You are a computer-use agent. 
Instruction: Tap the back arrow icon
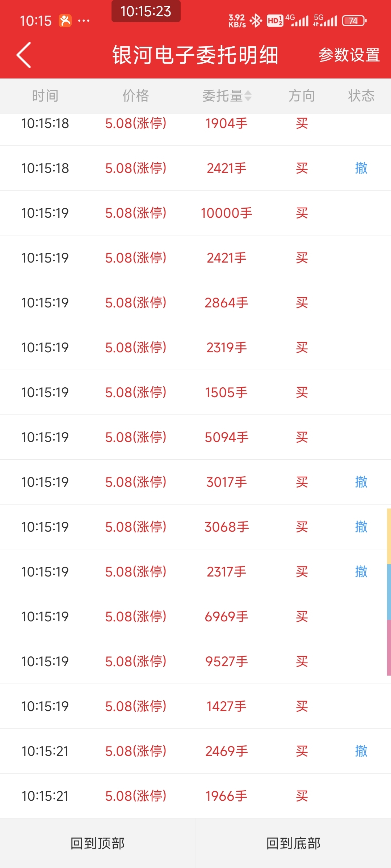tap(24, 55)
